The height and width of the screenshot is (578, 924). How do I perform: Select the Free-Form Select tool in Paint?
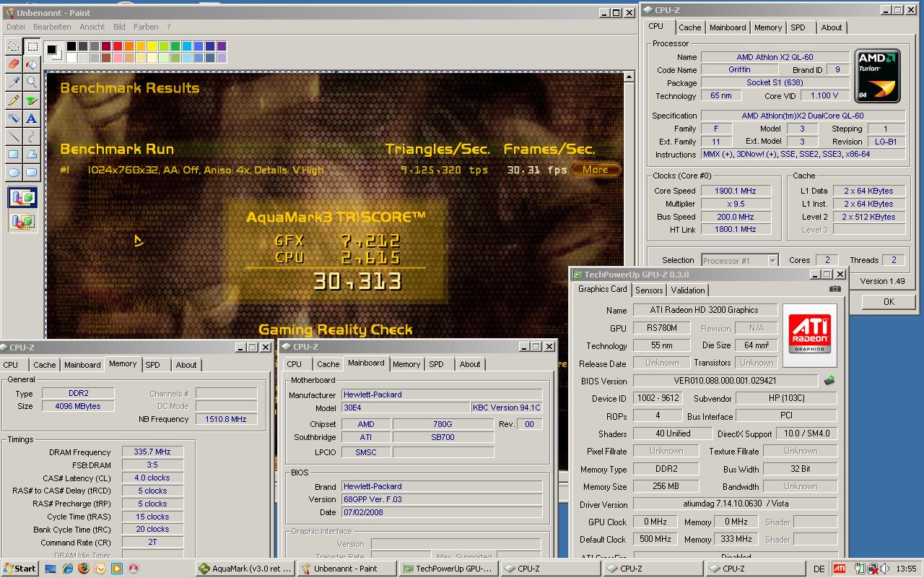click(14, 46)
